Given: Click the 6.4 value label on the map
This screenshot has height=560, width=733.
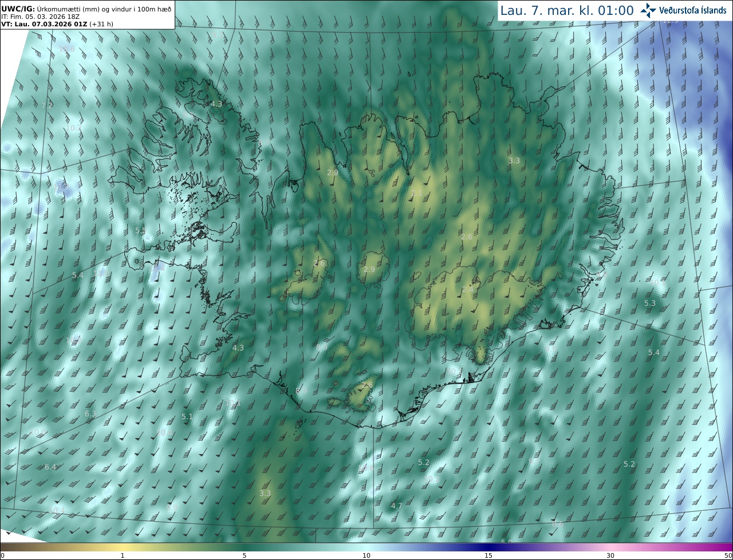Looking at the screenshot, I should tap(50, 467).
